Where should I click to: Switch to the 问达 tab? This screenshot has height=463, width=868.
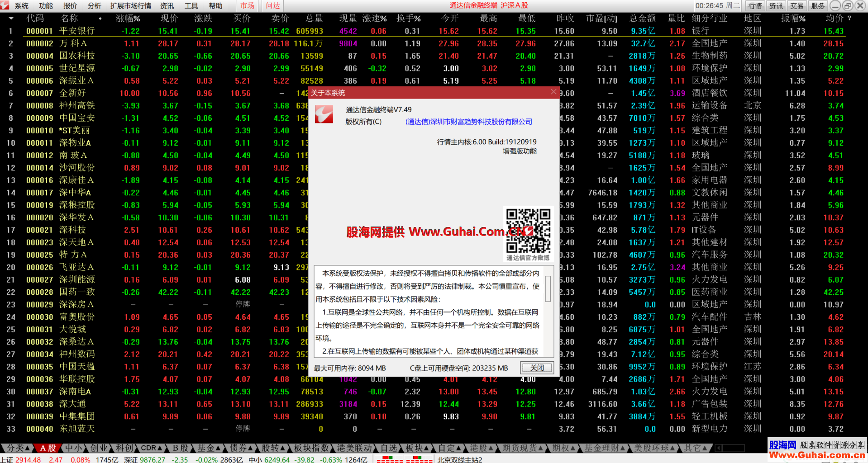pyautogui.click(x=273, y=6)
